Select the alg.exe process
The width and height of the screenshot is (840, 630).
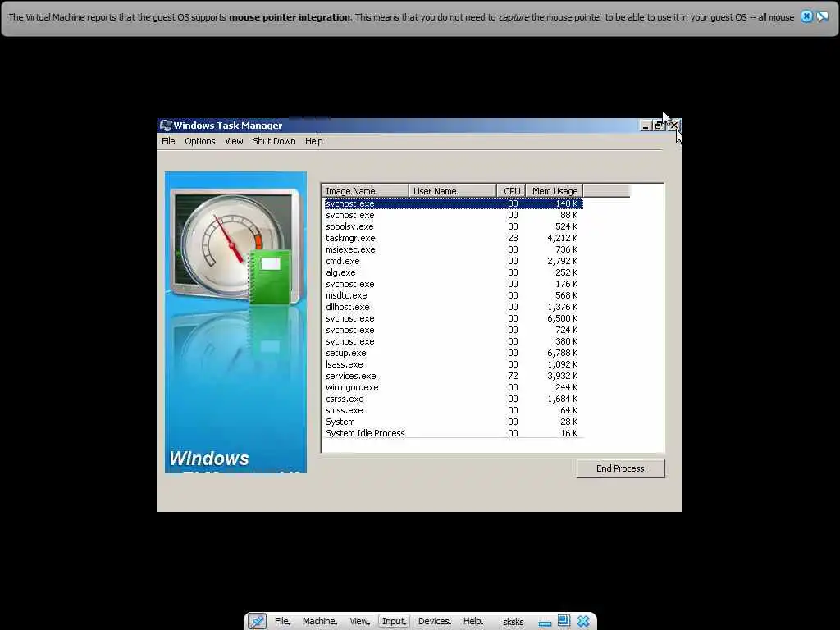click(453, 272)
